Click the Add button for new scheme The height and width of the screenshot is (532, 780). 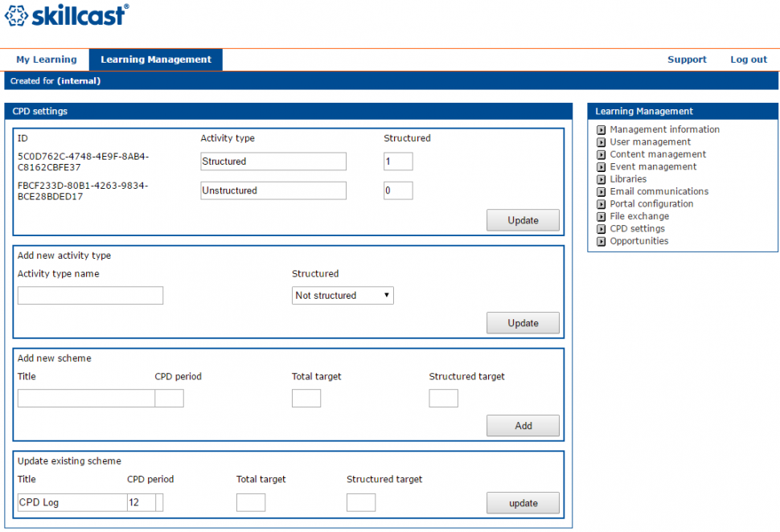pos(523,426)
